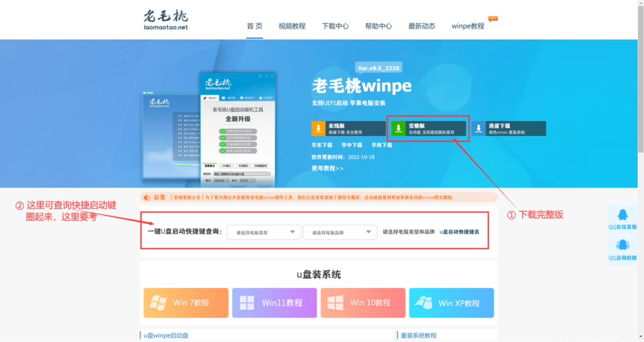Click the QQ咨询群聊 penguin icon
This screenshot has height=342, width=644.
pos(623,245)
